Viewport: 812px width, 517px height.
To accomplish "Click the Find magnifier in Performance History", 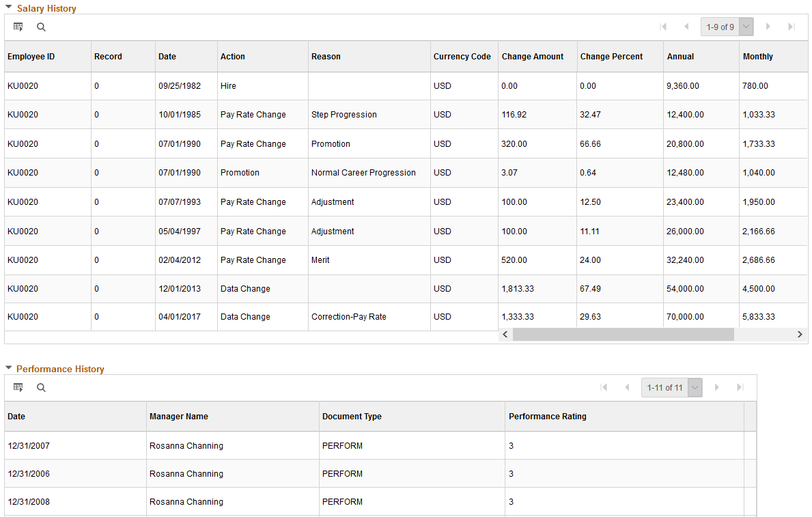I will pyautogui.click(x=41, y=387).
